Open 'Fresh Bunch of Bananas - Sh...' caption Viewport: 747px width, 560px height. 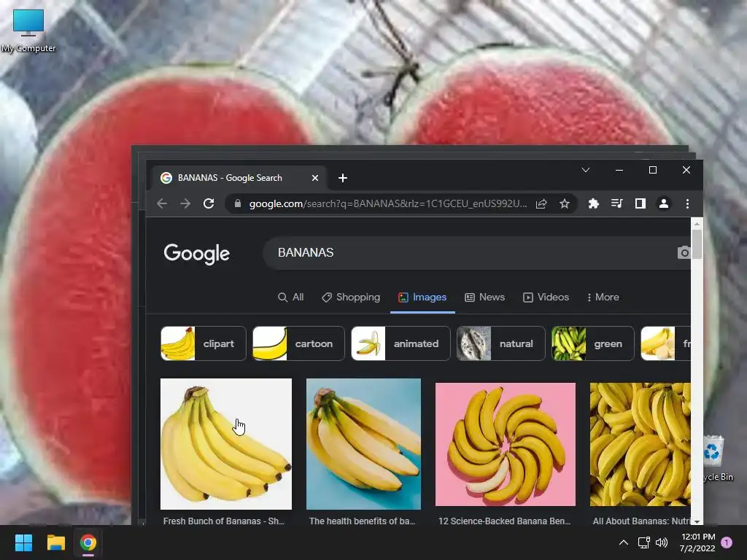click(224, 521)
